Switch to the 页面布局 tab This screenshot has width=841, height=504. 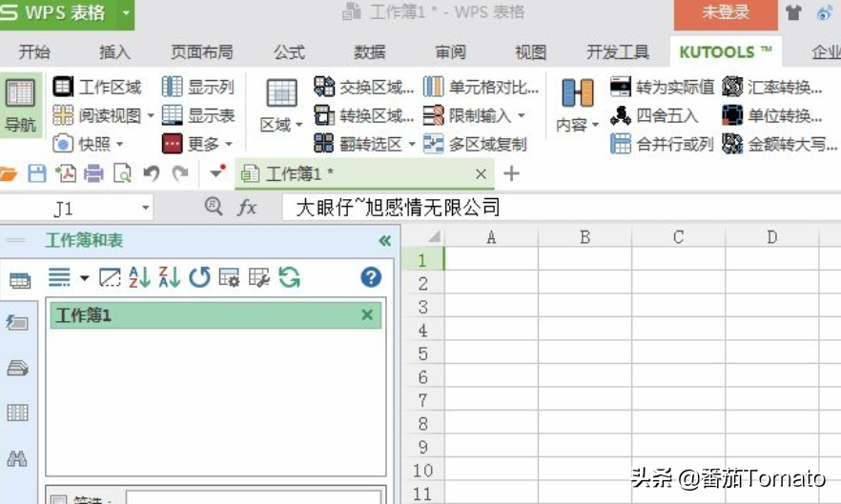[202, 52]
